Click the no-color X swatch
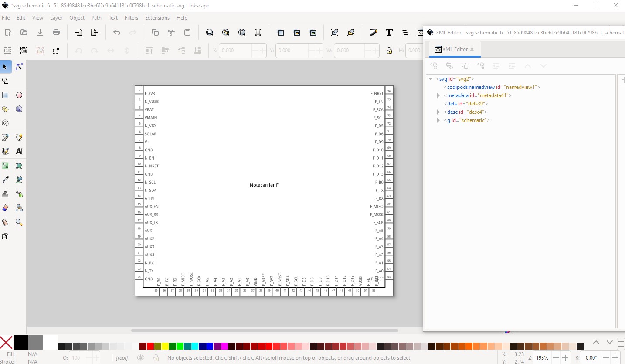 tap(6, 343)
